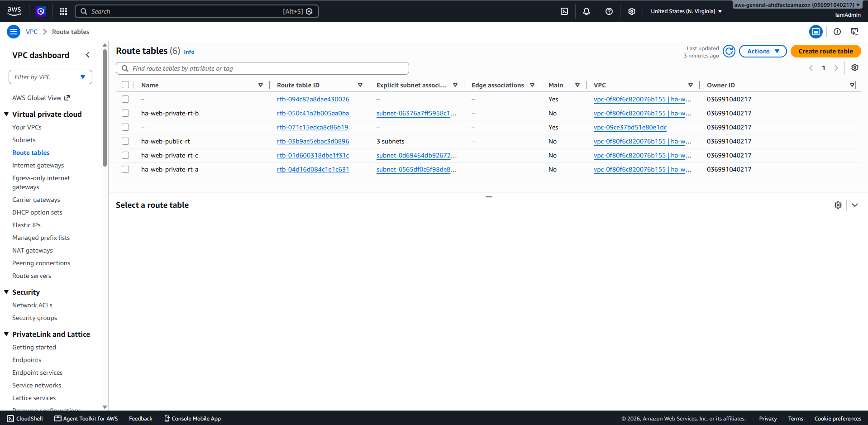This screenshot has width=868, height=425.
Task: Open Your VPCs in sidebar
Action: coord(27,127)
